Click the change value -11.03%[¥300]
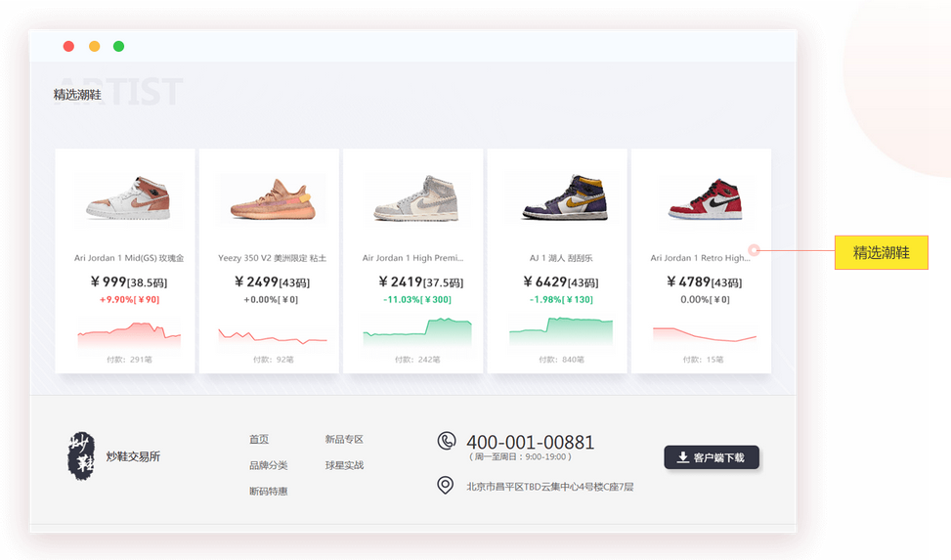Viewport: 951px width, 560px height. pos(417,300)
